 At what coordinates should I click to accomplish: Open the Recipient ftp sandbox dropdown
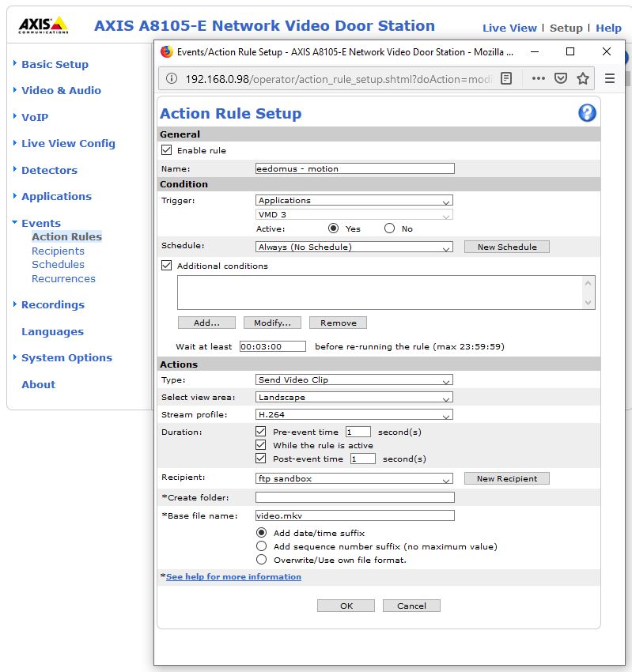[x=354, y=479]
